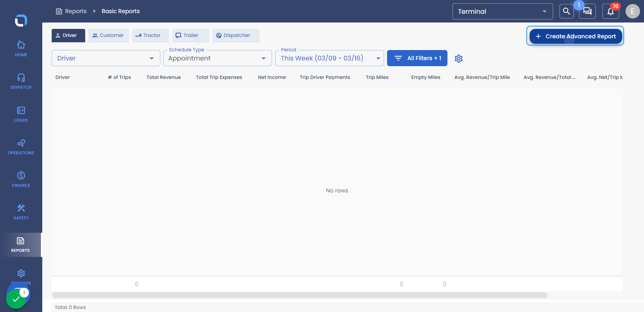Sort by the Driver column header
Image resolution: width=644 pixels, height=312 pixels.
62,77
